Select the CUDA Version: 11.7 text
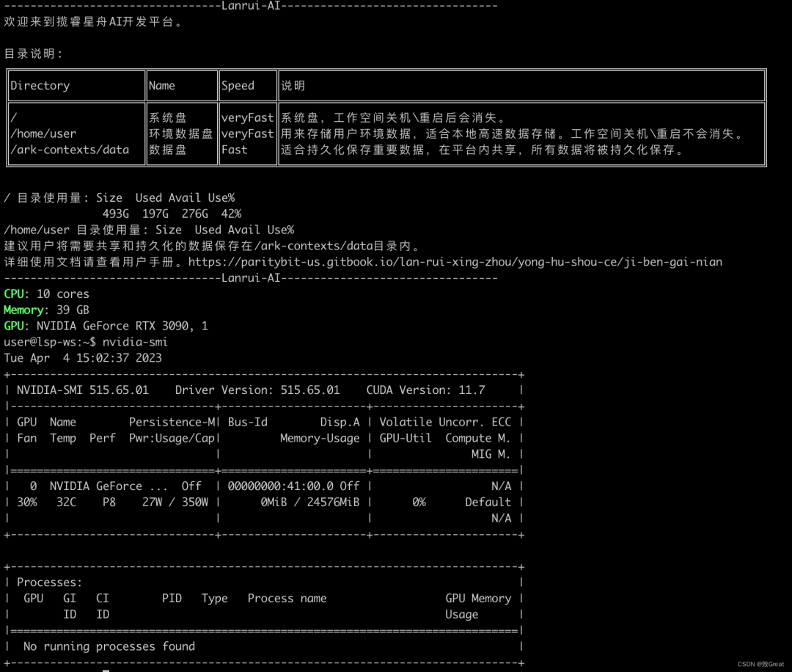The image size is (792, 672). pos(425,390)
